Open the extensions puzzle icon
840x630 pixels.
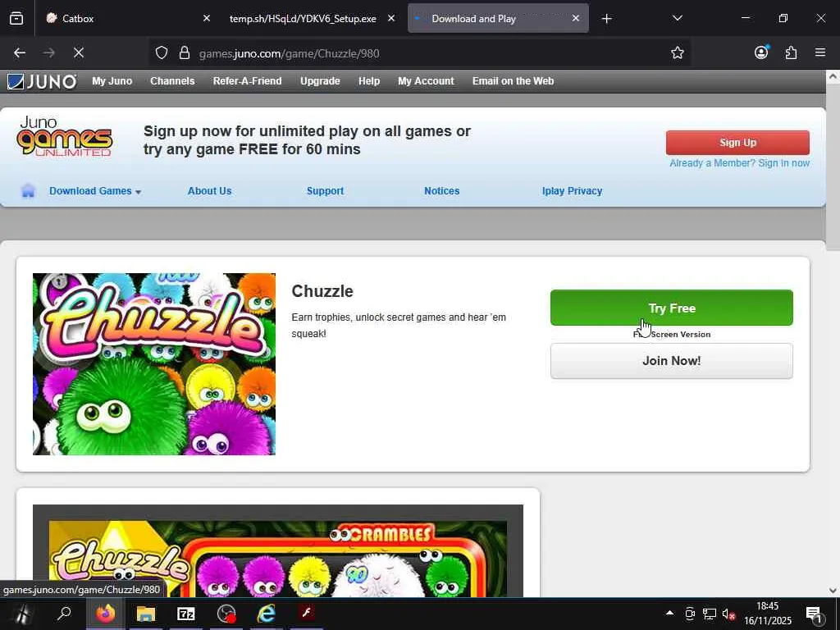point(791,52)
